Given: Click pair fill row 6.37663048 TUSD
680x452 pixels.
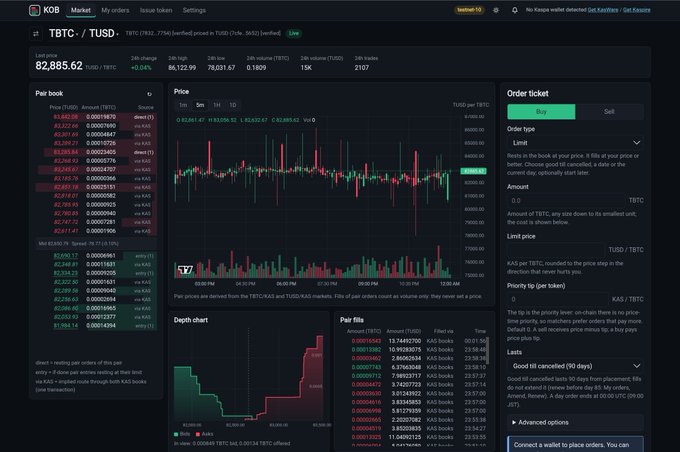Looking at the screenshot, I should [x=414, y=367].
